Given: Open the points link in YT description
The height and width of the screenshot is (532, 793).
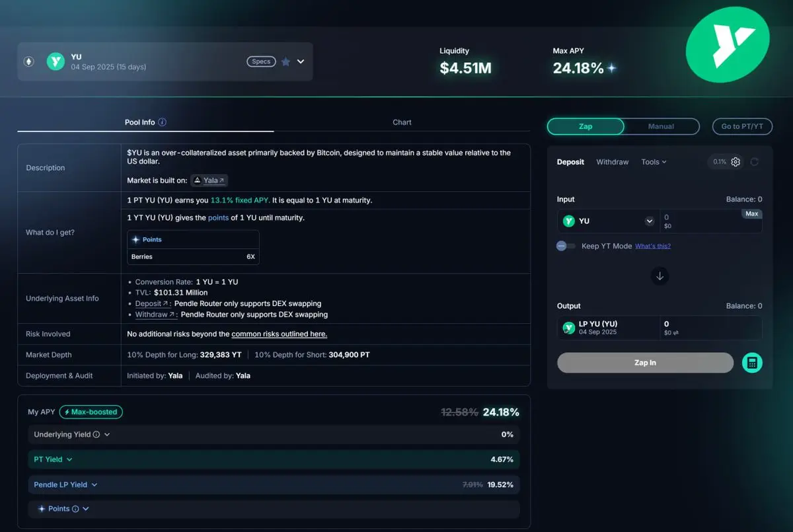Looking at the screenshot, I should point(218,217).
